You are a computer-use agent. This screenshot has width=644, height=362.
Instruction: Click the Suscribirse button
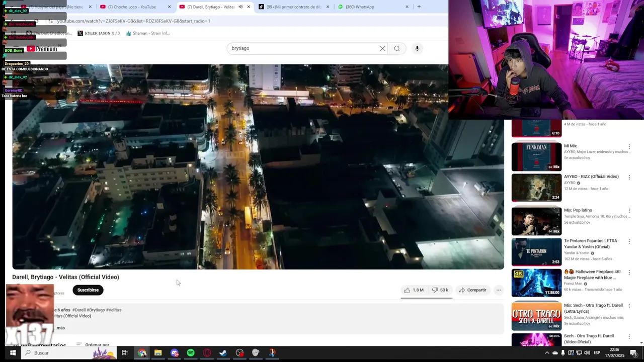(x=88, y=290)
